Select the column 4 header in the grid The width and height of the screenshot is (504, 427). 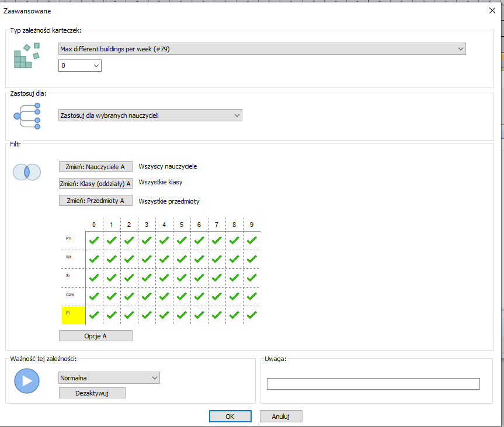click(164, 225)
